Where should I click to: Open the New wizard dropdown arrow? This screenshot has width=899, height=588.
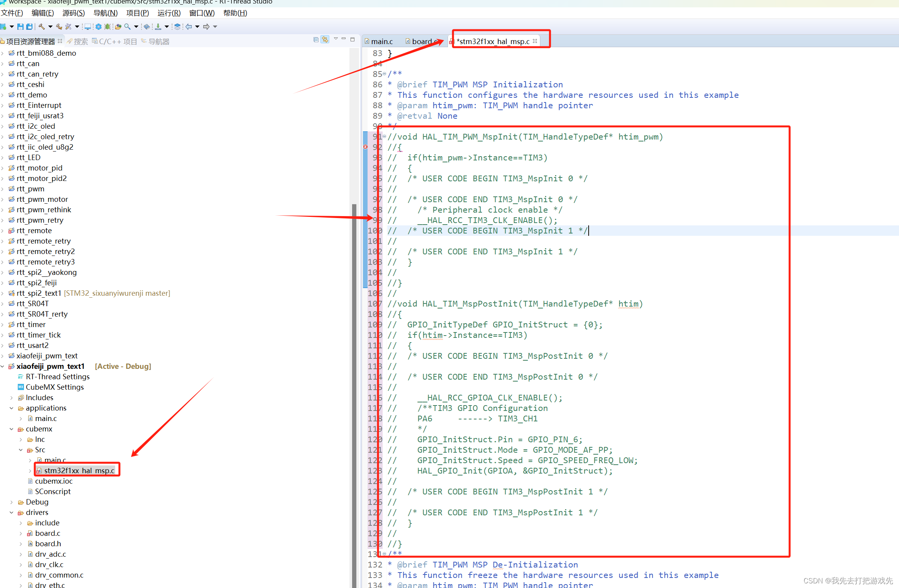click(12, 26)
